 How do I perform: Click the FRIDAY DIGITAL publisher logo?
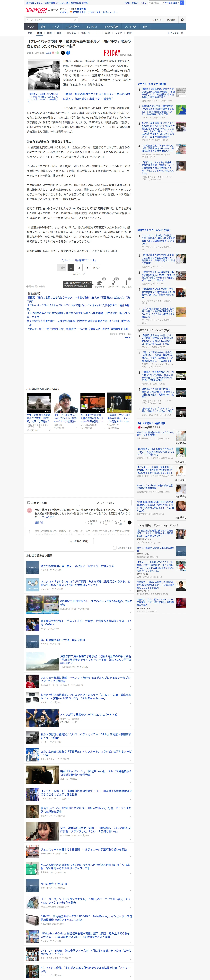(117, 53)
